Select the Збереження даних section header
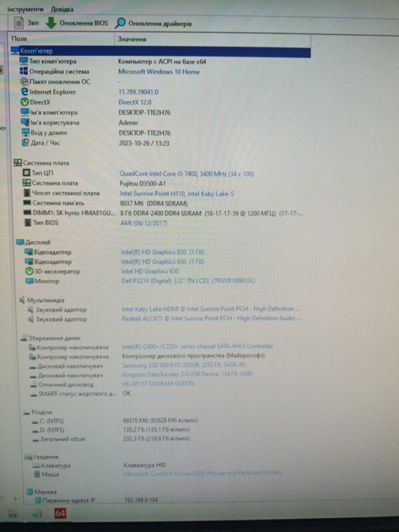The image size is (399, 532). [x=51, y=338]
